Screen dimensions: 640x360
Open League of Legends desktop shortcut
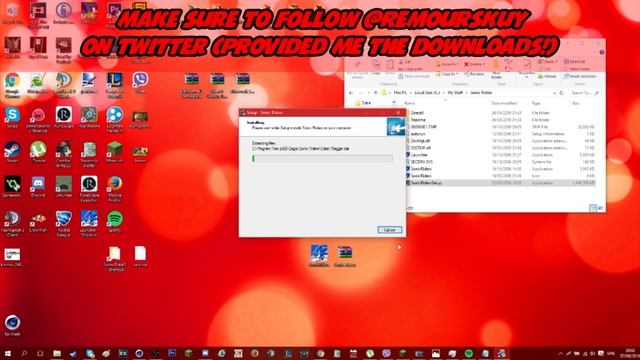[x=114, y=85]
